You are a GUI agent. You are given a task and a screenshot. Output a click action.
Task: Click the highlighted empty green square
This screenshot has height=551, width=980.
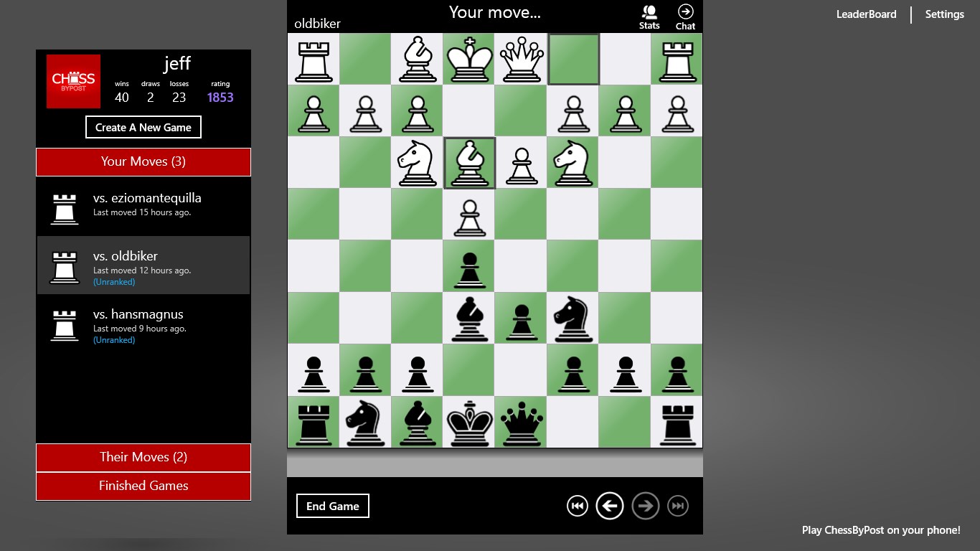coord(573,59)
